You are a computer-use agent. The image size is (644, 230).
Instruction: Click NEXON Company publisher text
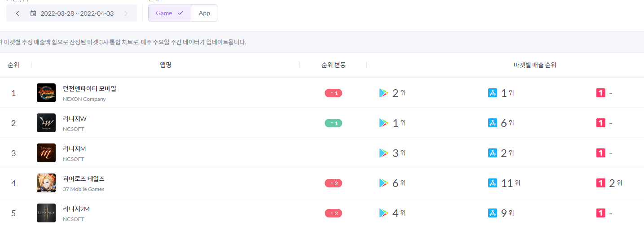click(84, 99)
